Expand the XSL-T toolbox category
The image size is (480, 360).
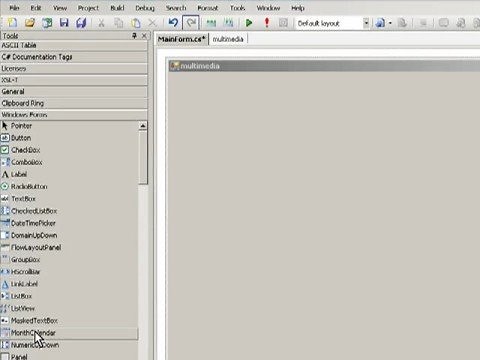[74, 80]
